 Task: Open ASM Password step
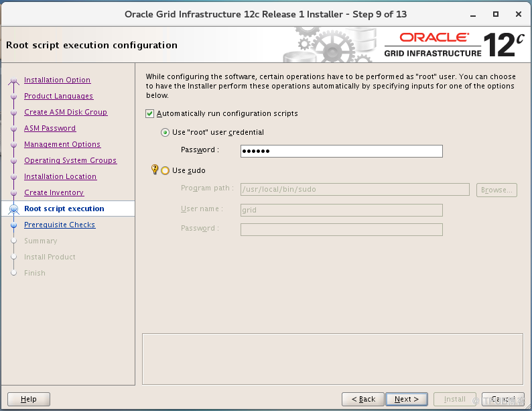50,128
